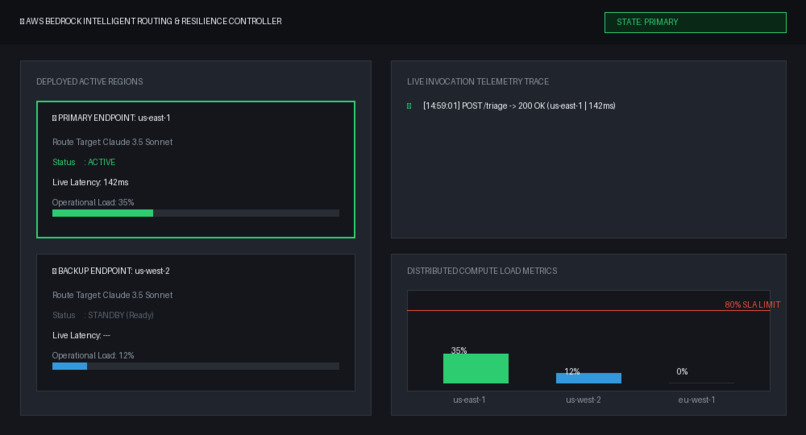Click the us-east-1 operational load progress bar
The height and width of the screenshot is (435, 806).
195,213
